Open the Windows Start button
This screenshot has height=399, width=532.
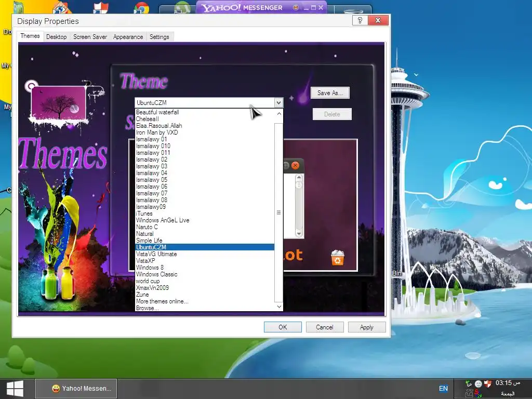[15, 389]
